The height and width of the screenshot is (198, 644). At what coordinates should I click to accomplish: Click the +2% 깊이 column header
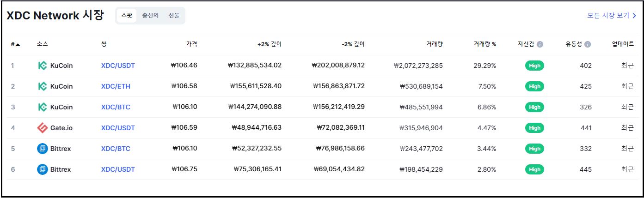pyautogui.click(x=269, y=44)
